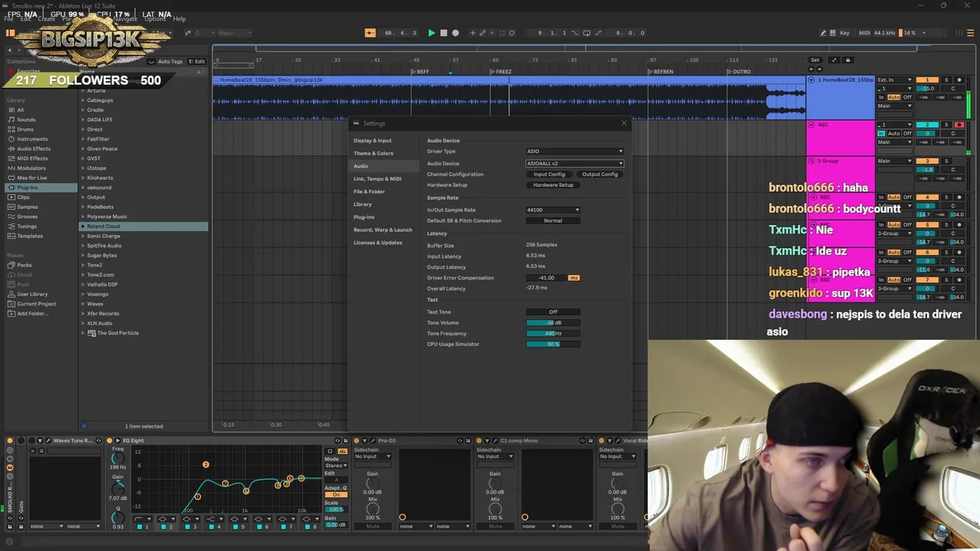Click the Hardware Setup button
Viewport: 980px width, 551px height.
[553, 185]
